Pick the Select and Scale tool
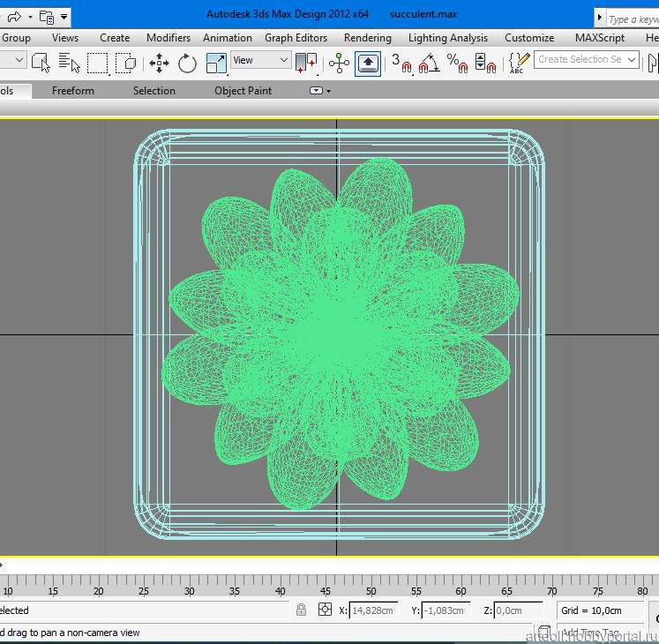 click(216, 62)
